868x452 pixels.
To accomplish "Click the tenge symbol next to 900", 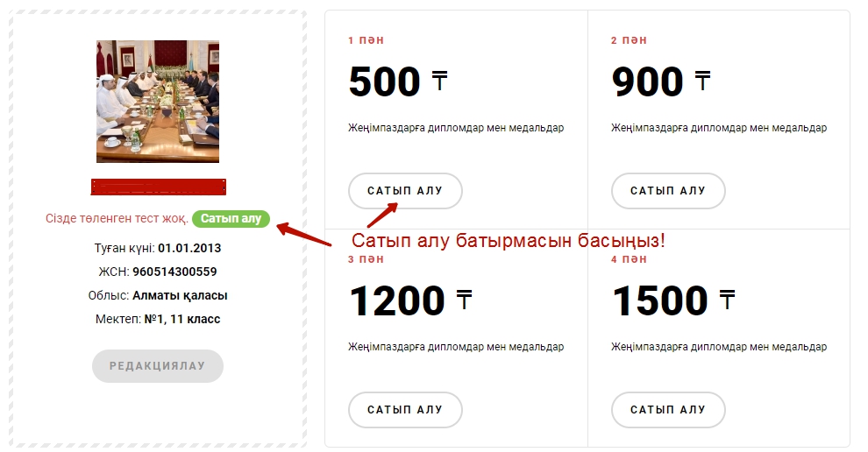I will [x=702, y=81].
